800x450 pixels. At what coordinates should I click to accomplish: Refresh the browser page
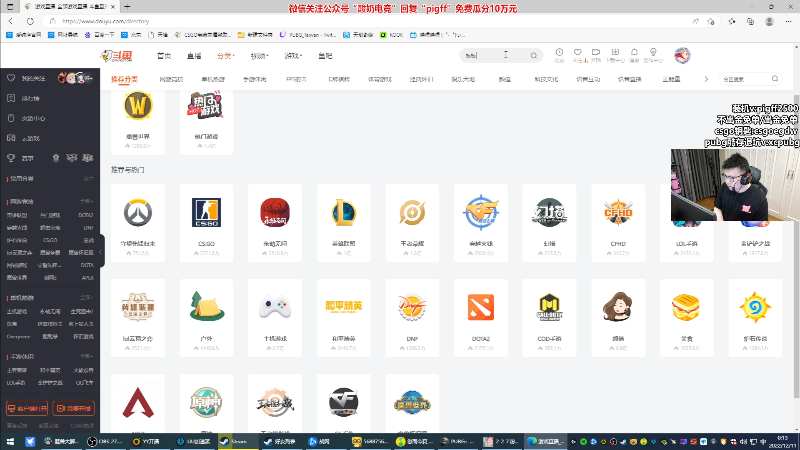tap(30, 21)
